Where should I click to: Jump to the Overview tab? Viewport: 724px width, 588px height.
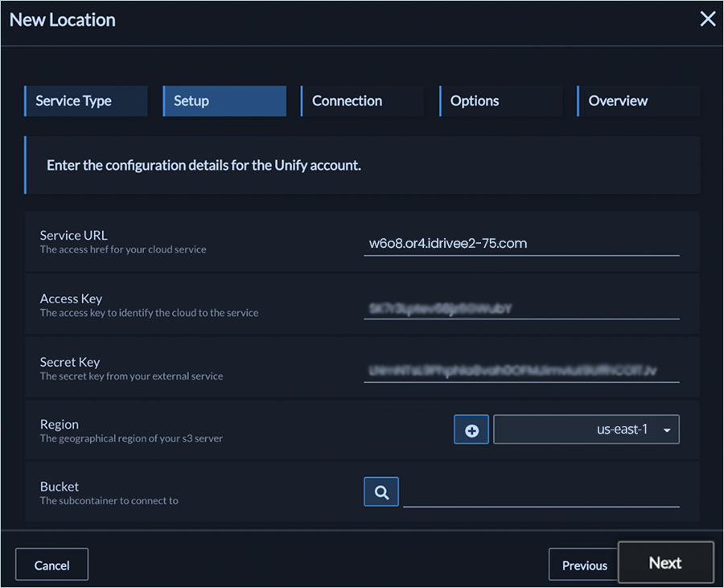click(x=638, y=101)
